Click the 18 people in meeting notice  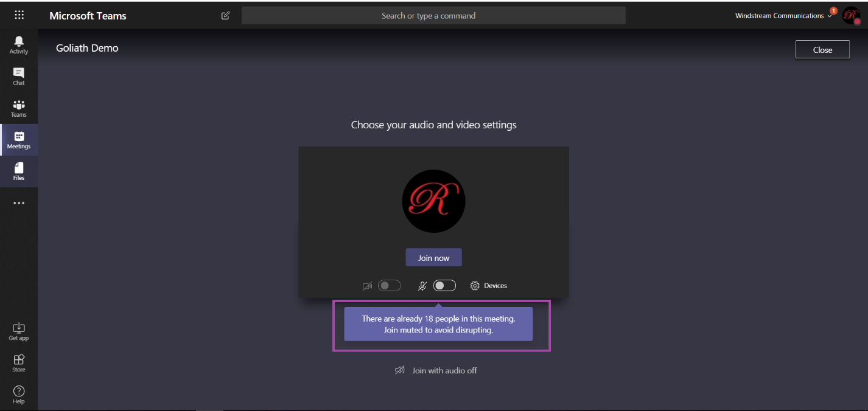pyautogui.click(x=438, y=324)
